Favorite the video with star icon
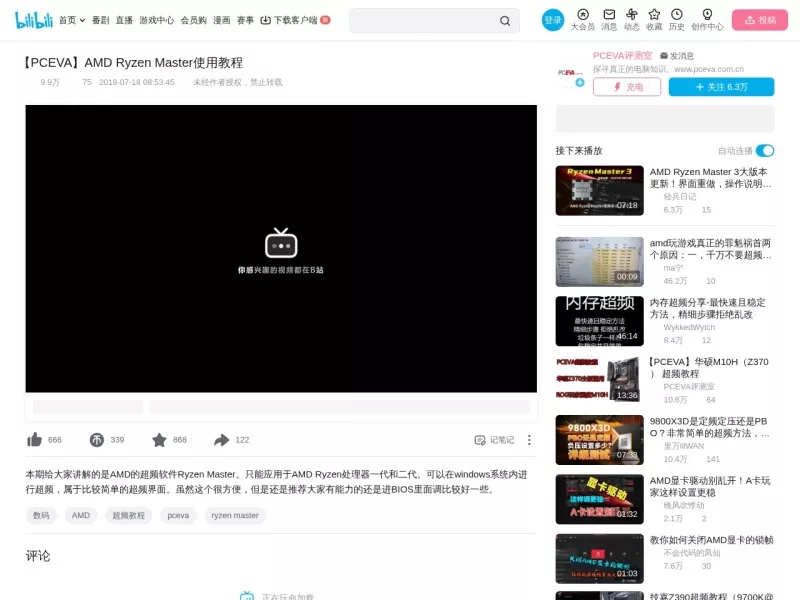The image size is (800, 600). click(x=159, y=440)
